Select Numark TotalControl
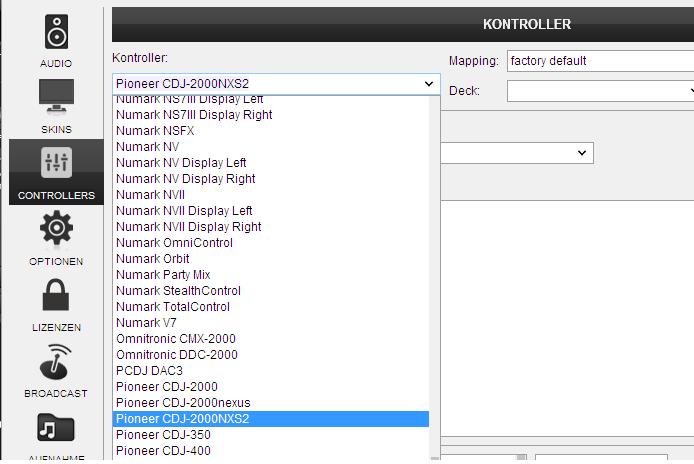The width and height of the screenshot is (694, 464). [271, 306]
